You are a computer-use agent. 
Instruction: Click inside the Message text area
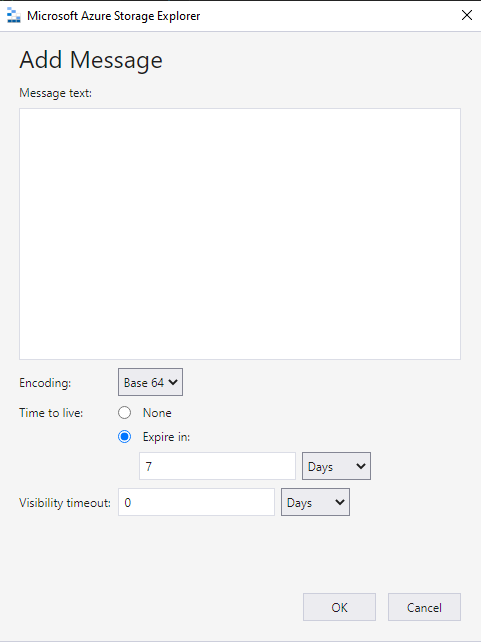coord(240,234)
